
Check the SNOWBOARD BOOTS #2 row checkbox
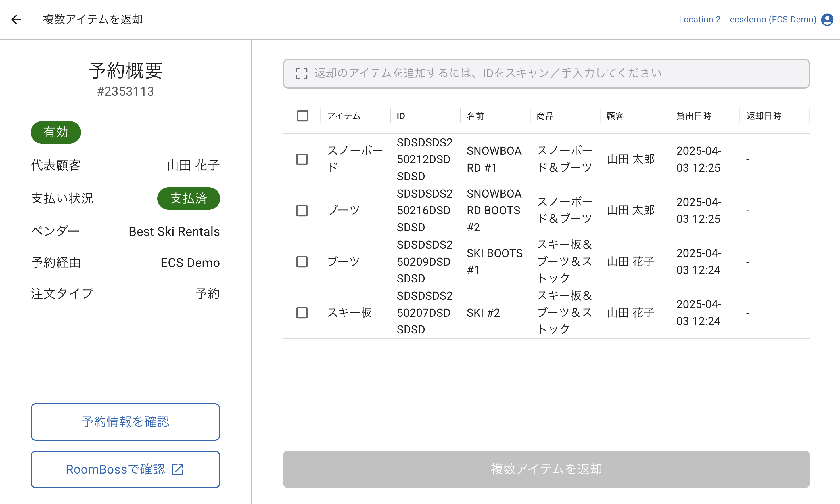point(302,211)
